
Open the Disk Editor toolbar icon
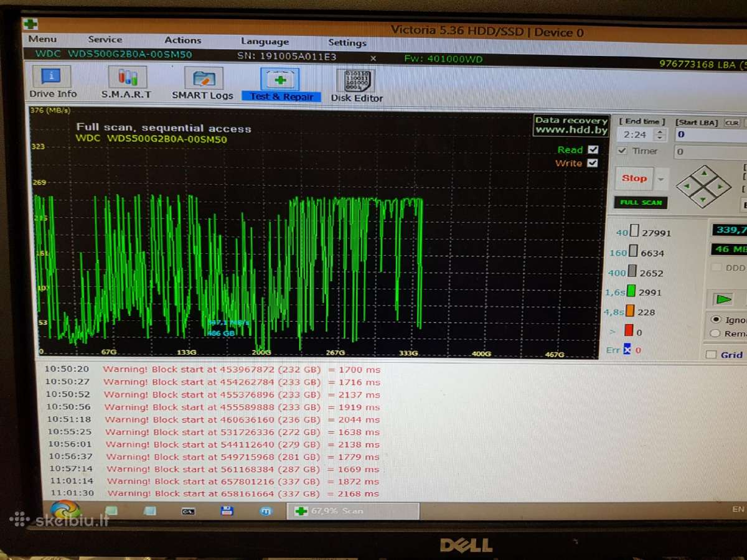click(x=356, y=80)
